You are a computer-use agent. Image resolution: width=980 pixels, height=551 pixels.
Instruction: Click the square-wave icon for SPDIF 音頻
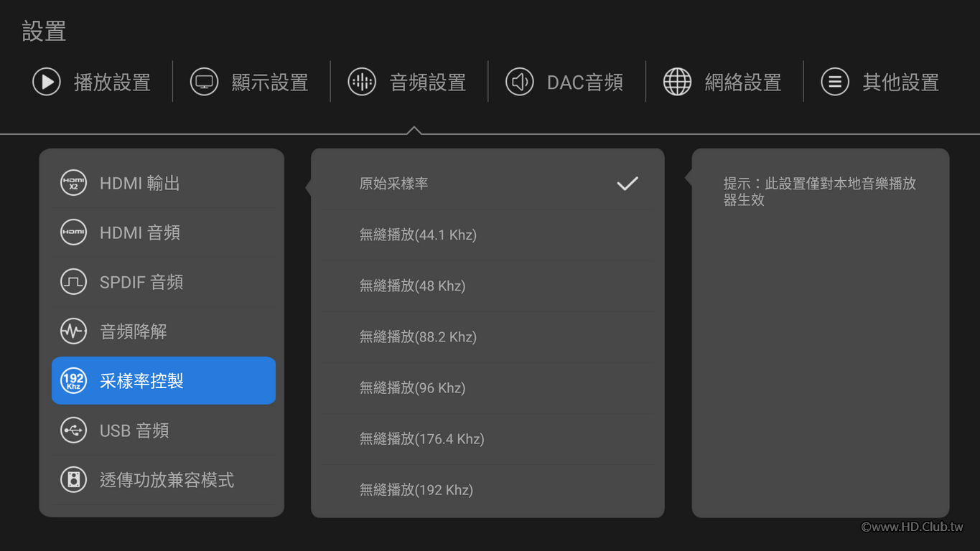73,282
